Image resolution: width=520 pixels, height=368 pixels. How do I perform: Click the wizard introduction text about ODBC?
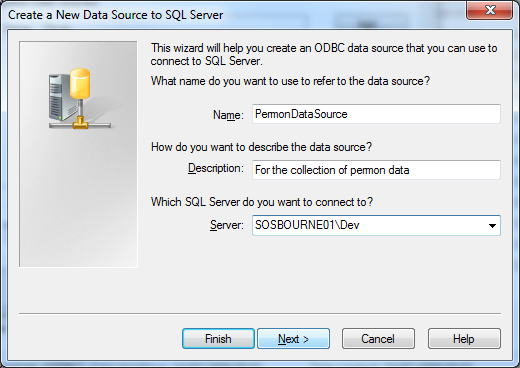pyautogui.click(x=324, y=54)
